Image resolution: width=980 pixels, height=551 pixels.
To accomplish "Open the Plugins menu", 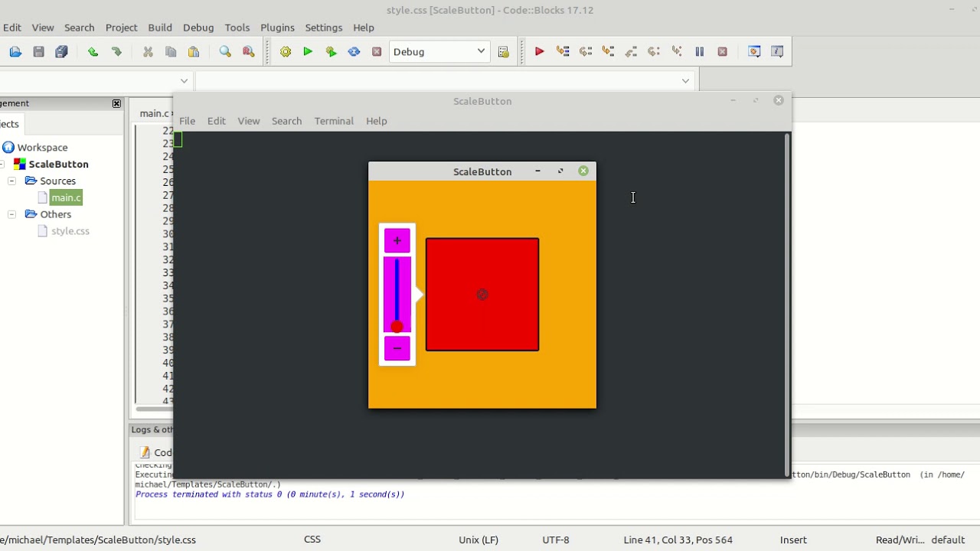I will 277,28.
